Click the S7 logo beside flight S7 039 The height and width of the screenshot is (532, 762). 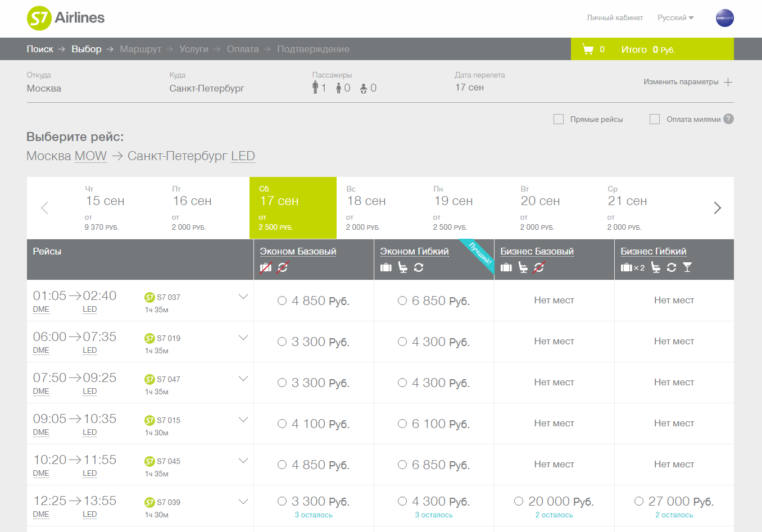pyautogui.click(x=149, y=502)
